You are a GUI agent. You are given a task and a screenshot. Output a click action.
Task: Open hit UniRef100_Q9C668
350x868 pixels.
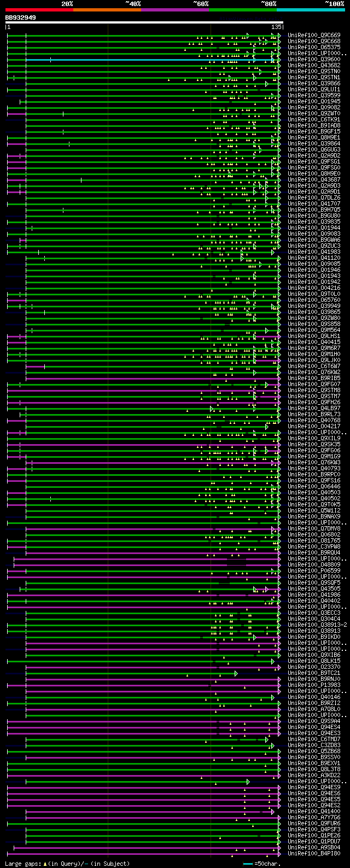314,41
